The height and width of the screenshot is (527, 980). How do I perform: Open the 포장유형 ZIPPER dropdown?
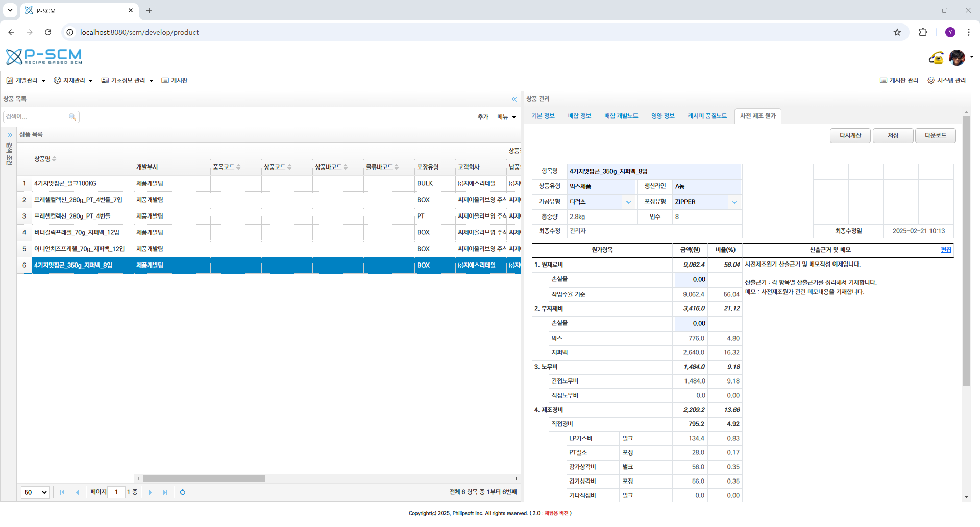tap(734, 202)
